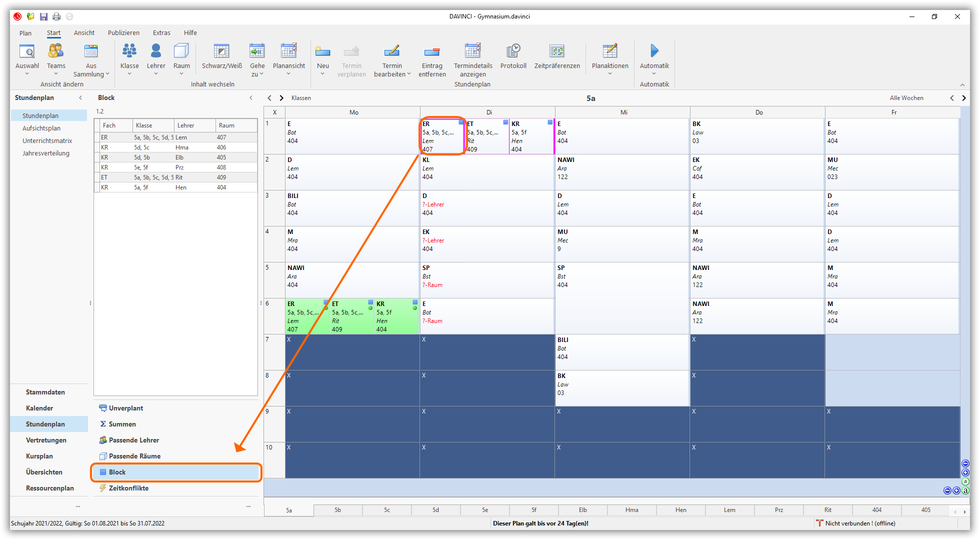Expand the Planansicht dropdown
The image size is (980, 540).
coord(288,74)
